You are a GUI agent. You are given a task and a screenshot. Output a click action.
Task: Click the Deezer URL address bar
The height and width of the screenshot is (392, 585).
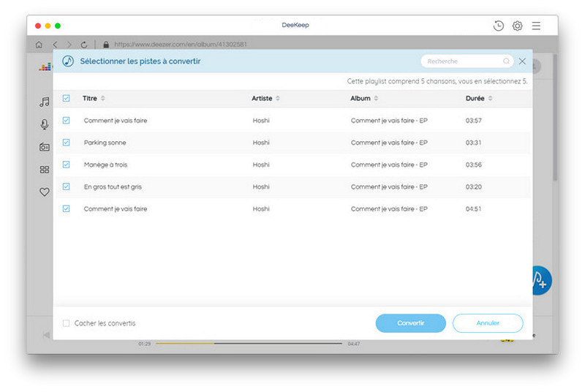[x=181, y=45]
